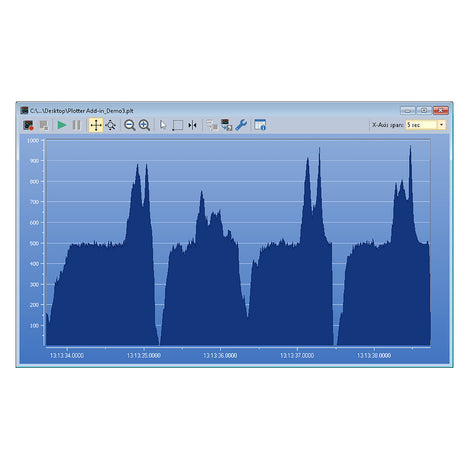Click the grayed stop recording icon
This screenshot has height=469, width=469.
(x=44, y=125)
